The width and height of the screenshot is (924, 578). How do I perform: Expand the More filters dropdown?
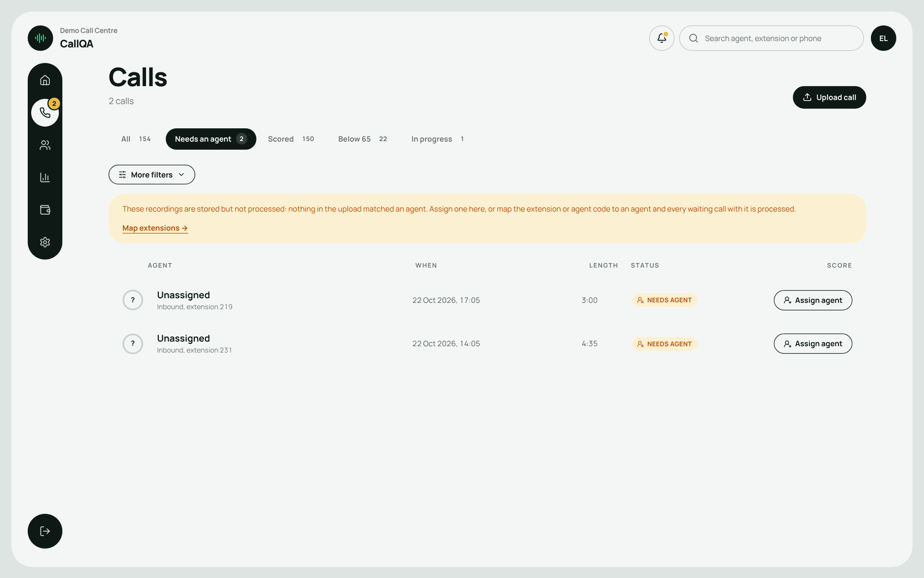152,175
